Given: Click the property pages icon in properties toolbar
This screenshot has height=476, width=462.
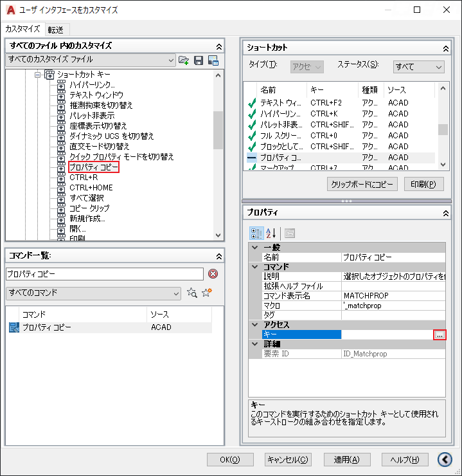Looking at the screenshot, I should tap(290, 233).
